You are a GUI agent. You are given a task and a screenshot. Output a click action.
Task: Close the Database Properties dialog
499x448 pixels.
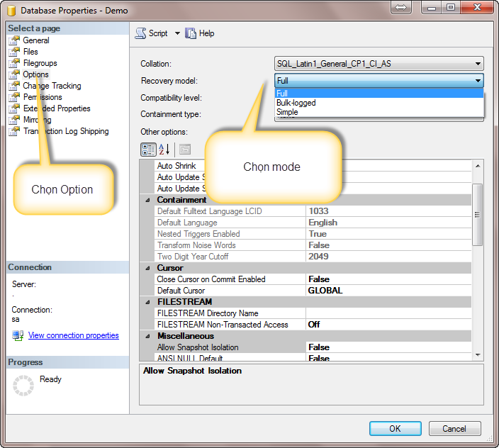point(477,7)
